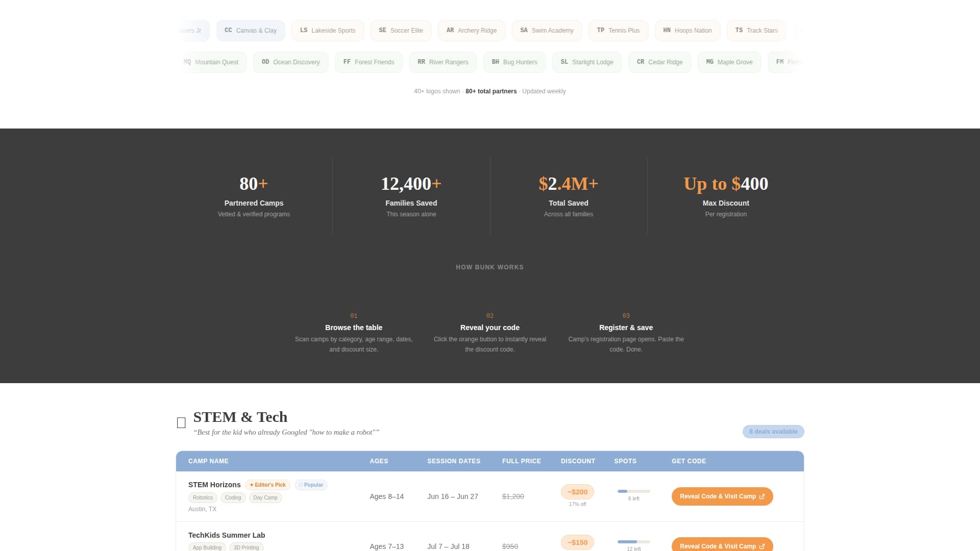Open the 8 deals available badge
This screenshot has width=980, height=551.
pos(773,431)
